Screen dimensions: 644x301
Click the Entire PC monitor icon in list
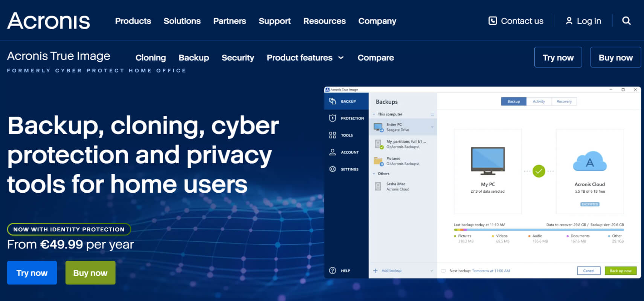(x=378, y=127)
